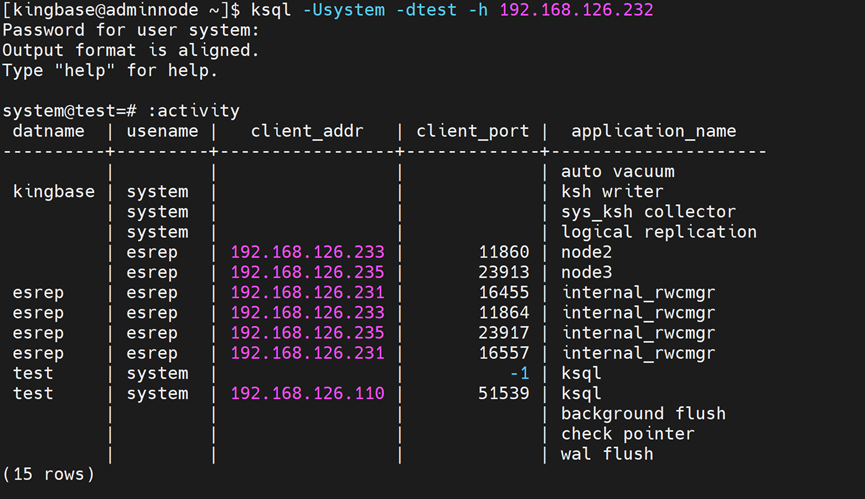Click 'auto vacuum' application name
This screenshot has width=865, height=499.
tap(618, 171)
